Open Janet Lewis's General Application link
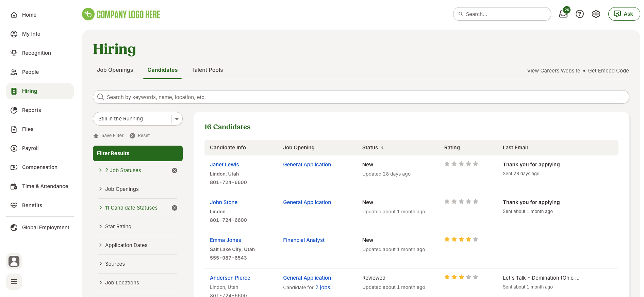644x297 pixels. 307,165
